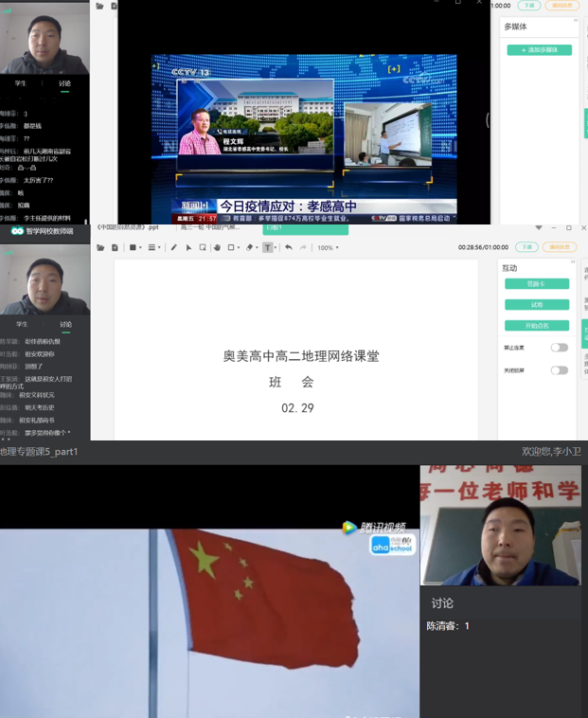The image size is (588, 718).
Task: Switch to 《中国的自然资源》.ppt tab
Action: 128,227
